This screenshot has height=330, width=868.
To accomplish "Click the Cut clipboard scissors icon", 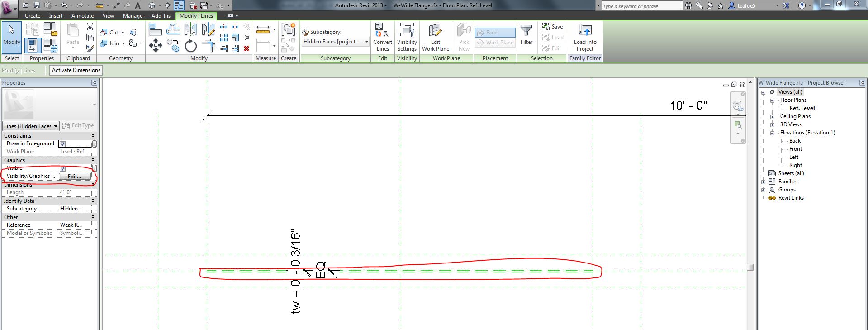I will coord(90,27).
